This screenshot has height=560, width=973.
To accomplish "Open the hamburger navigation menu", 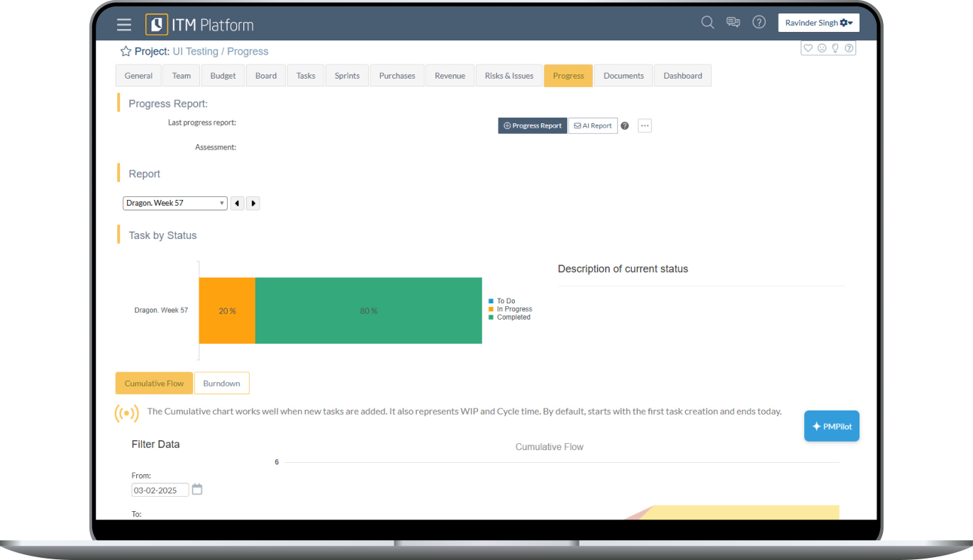I will point(124,25).
